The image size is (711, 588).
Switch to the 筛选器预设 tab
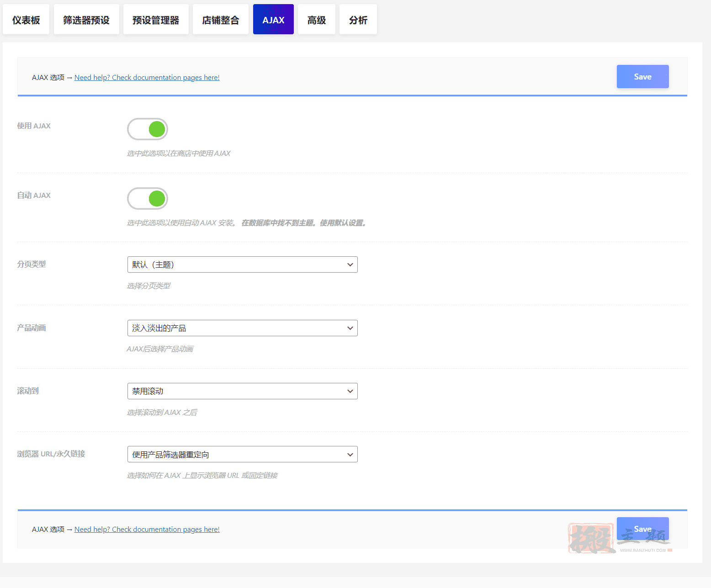(x=86, y=20)
